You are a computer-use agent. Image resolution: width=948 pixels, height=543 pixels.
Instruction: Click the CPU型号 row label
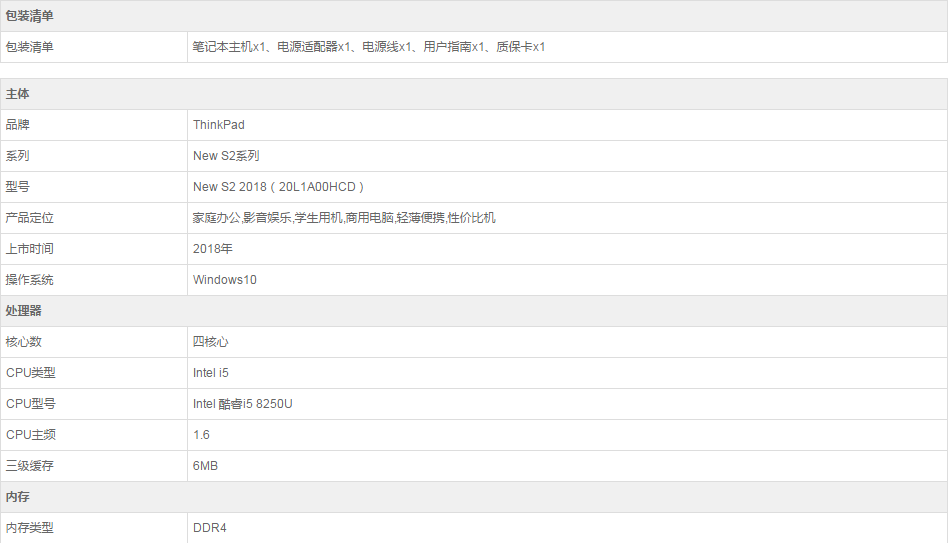(30, 404)
